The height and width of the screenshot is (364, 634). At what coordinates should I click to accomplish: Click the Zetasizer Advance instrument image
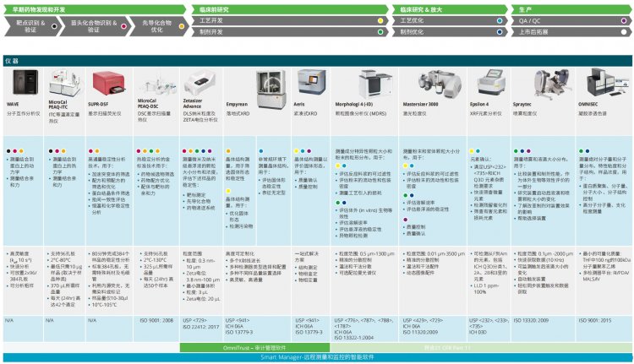pos(200,83)
